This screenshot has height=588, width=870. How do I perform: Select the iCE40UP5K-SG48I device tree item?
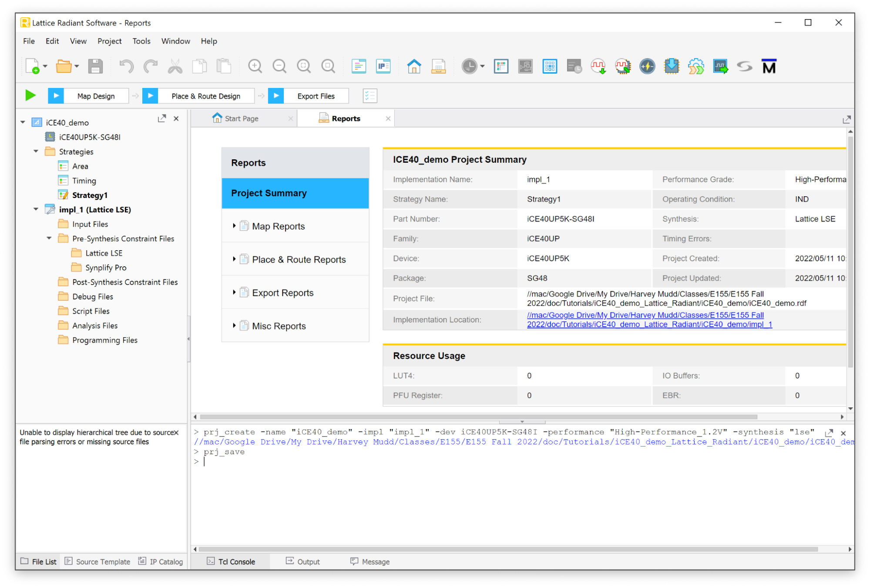pos(90,137)
